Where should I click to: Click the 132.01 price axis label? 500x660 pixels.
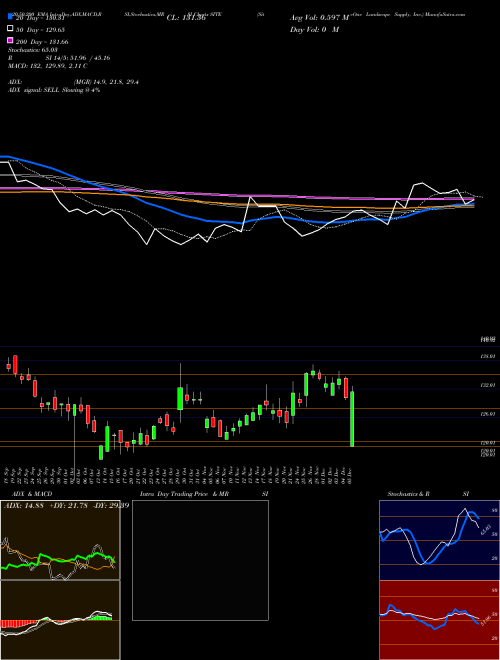click(488, 385)
